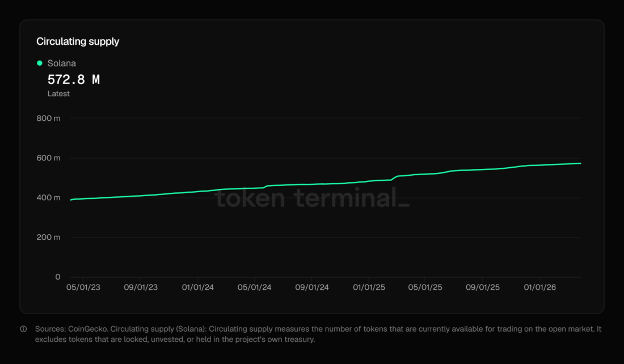
Task: Select the 09/01/23 date on x-axis
Action: 141,287
